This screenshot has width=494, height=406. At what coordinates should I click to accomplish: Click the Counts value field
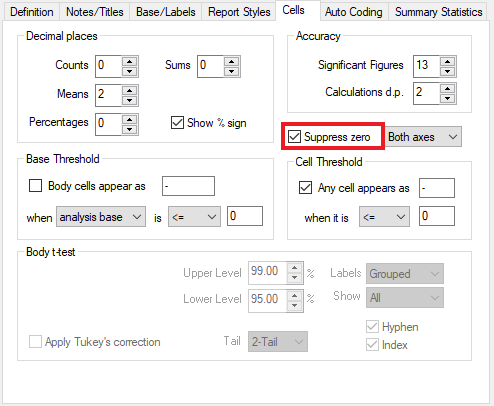point(109,67)
